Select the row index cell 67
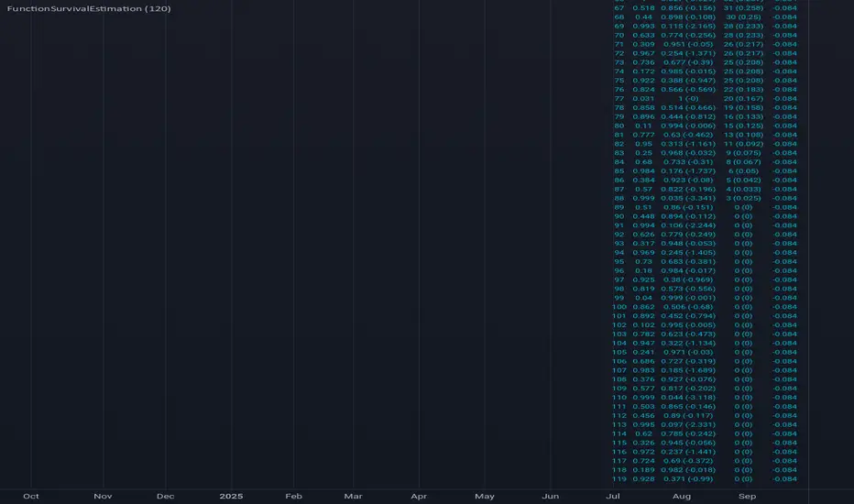 619,8
